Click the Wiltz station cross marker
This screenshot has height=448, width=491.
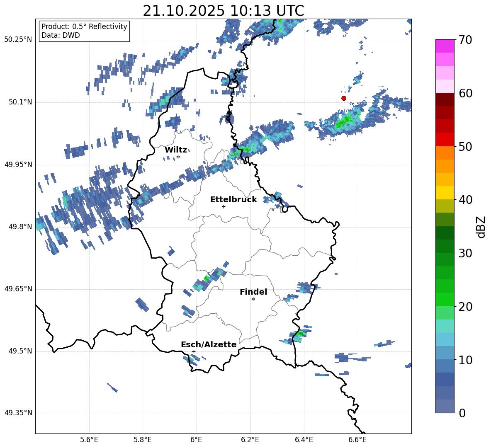click(178, 157)
